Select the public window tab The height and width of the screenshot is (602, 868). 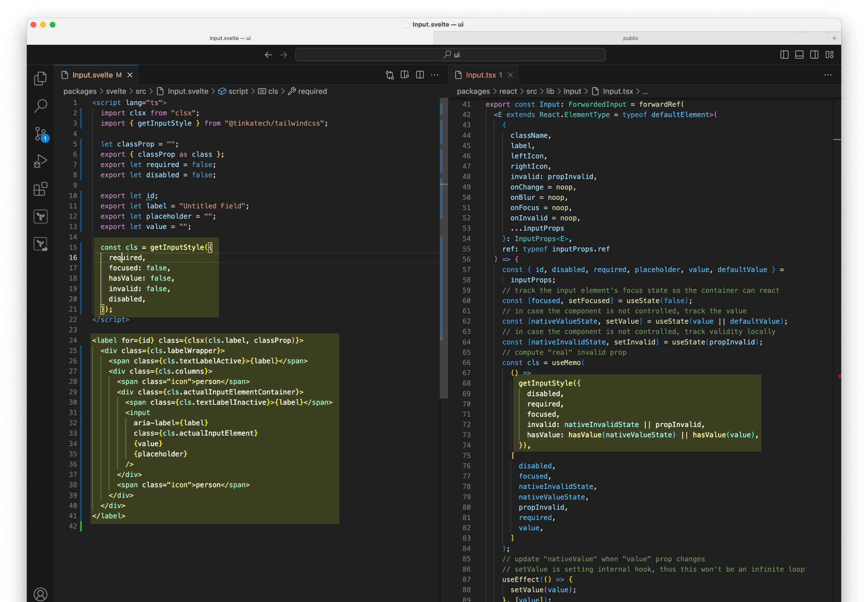[x=630, y=38]
